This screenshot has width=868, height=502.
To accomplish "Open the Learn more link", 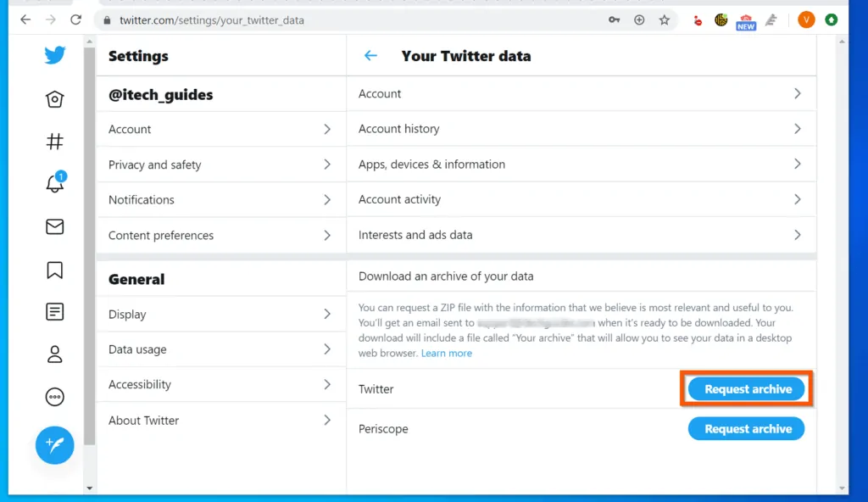I will [x=447, y=353].
